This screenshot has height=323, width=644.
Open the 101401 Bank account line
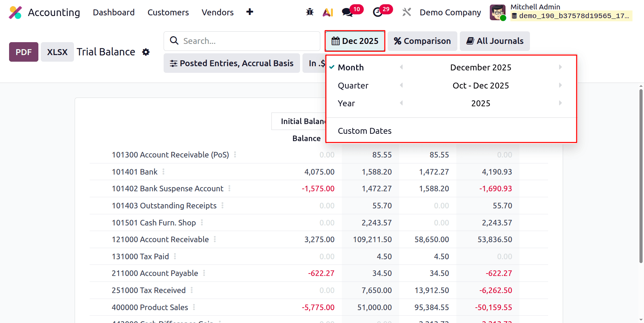click(135, 172)
